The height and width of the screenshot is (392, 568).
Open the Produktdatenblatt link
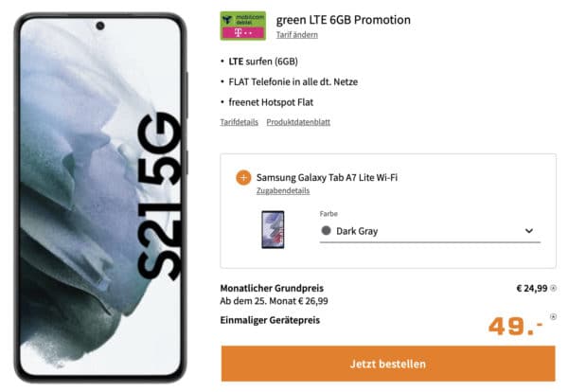(x=298, y=122)
